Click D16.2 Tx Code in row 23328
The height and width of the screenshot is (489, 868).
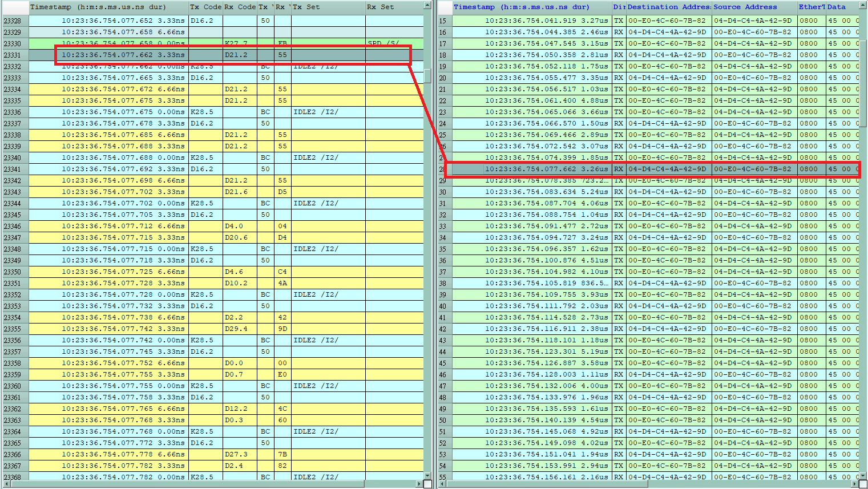pos(205,21)
